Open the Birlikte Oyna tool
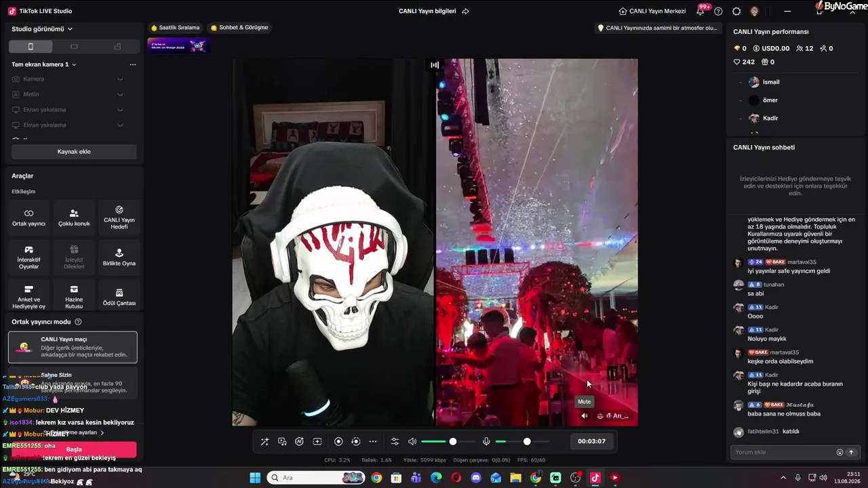This screenshot has width=868, height=488. pyautogui.click(x=119, y=258)
